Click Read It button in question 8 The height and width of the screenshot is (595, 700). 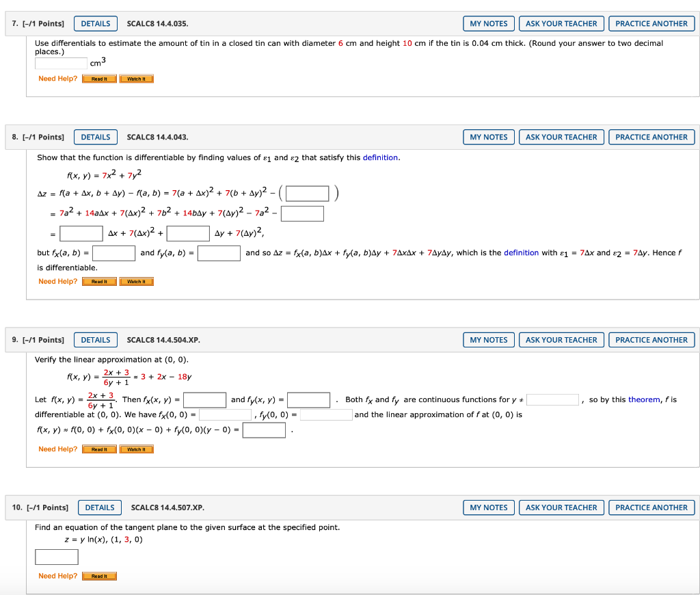tap(99, 282)
